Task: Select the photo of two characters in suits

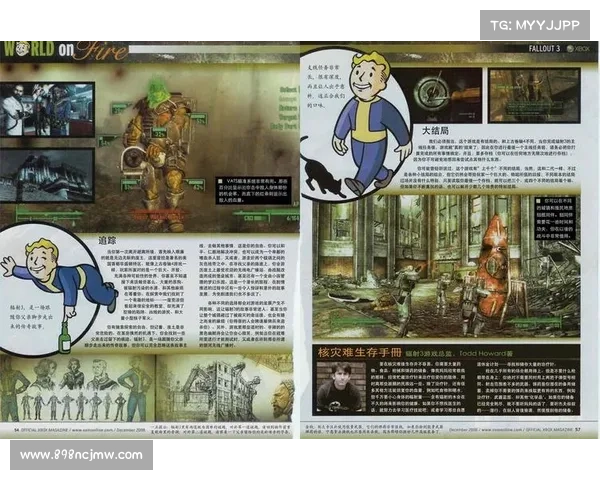Action: [45, 110]
